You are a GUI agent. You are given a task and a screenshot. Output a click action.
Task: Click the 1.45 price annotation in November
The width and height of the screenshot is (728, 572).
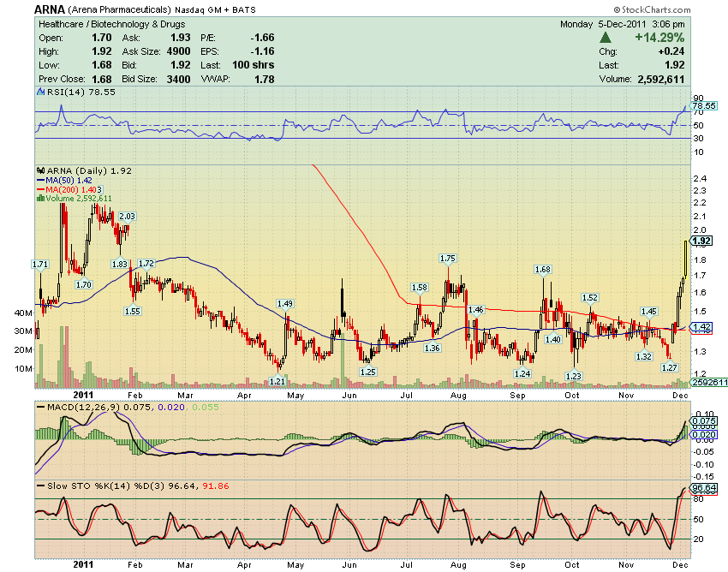tap(649, 311)
